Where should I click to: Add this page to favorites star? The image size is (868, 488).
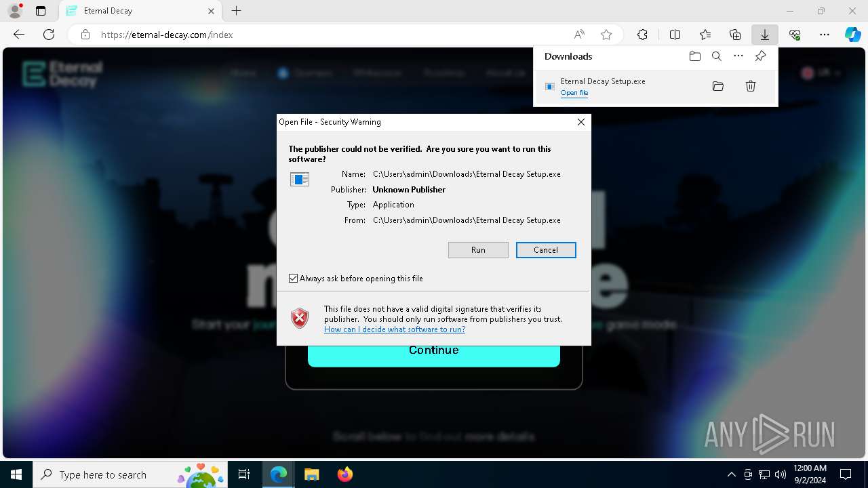[606, 35]
